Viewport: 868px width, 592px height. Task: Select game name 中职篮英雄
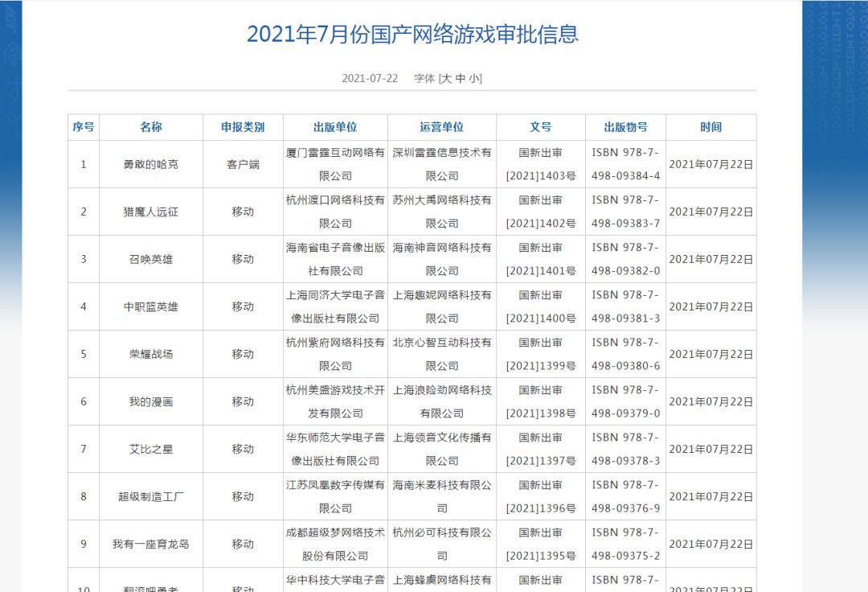[151, 306]
